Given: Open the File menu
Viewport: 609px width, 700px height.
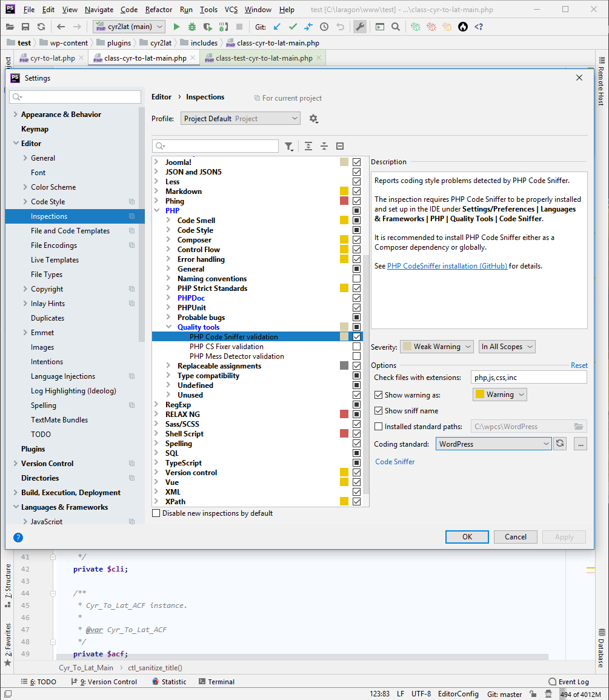Looking at the screenshot, I should pos(29,9).
